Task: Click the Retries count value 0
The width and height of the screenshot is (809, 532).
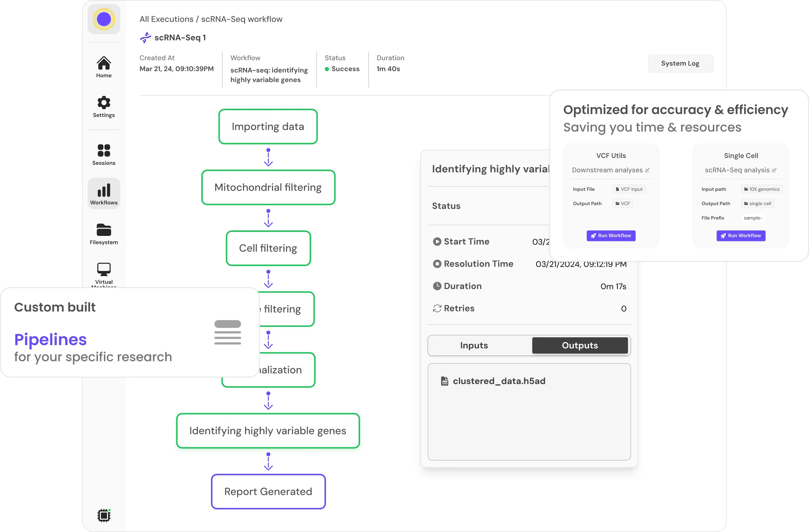Action: 623,309
